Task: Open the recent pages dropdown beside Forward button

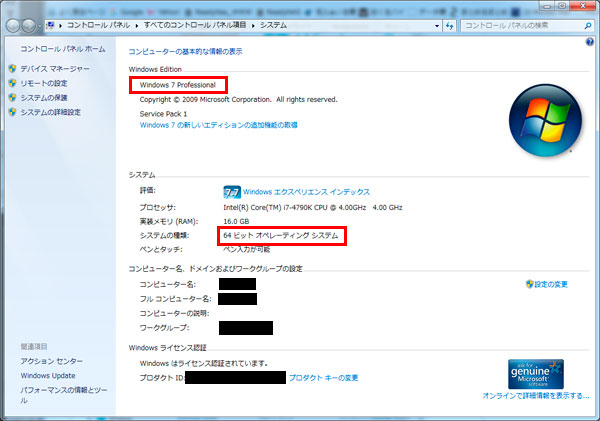Action: click(39, 26)
